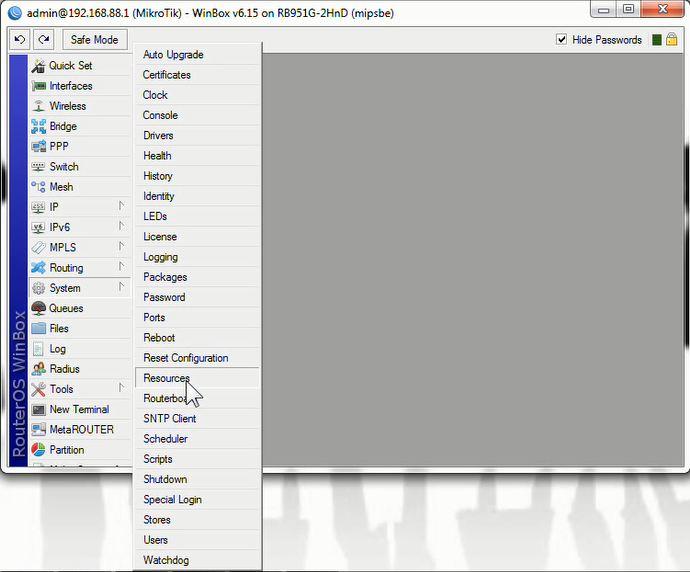Select Ports menu entry

(197, 318)
